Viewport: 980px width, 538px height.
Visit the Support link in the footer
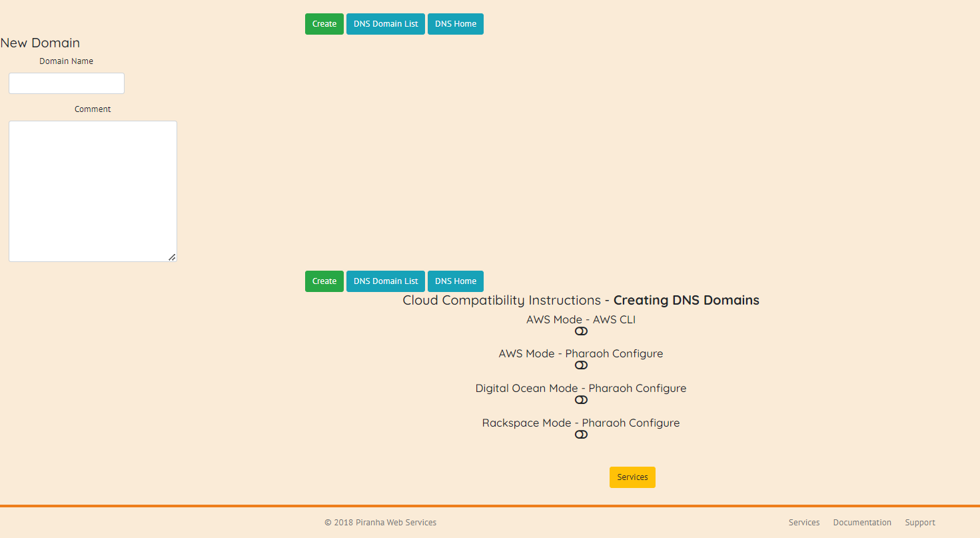click(x=920, y=523)
